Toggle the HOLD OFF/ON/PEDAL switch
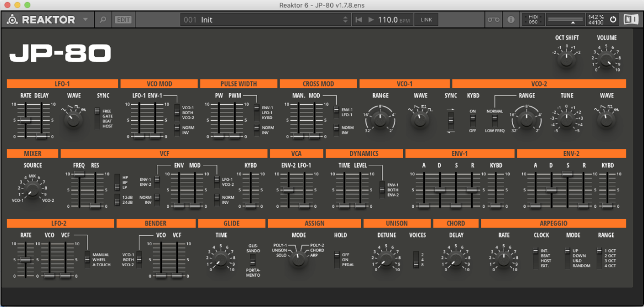The image size is (644, 307). pos(337,259)
